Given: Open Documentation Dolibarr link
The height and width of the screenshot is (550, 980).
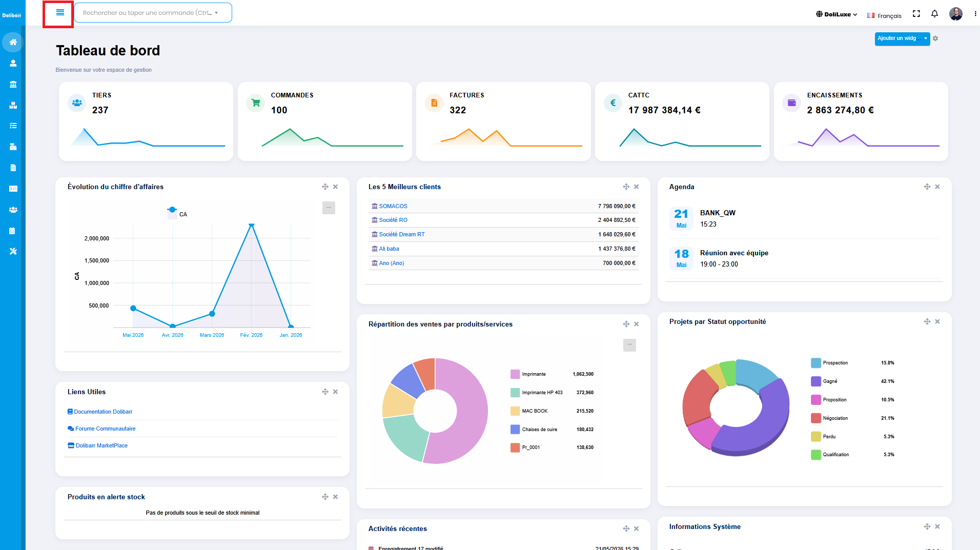Looking at the screenshot, I should (x=103, y=412).
